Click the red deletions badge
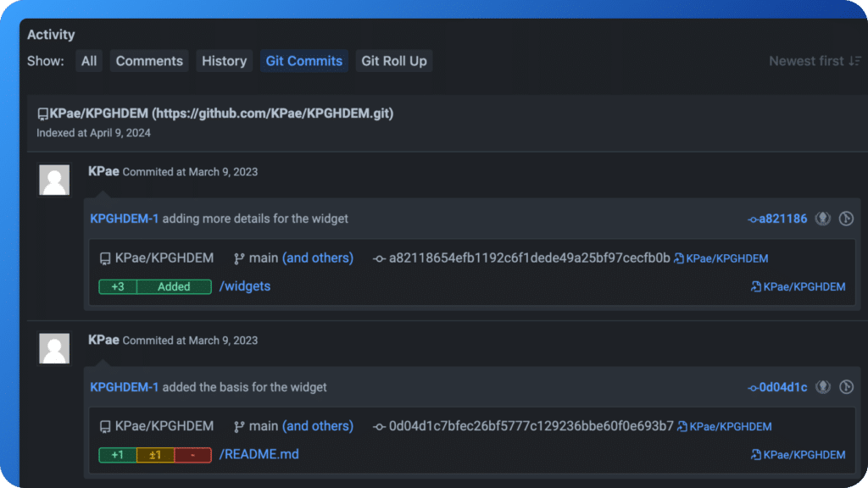The width and height of the screenshot is (868, 488). 192,455
